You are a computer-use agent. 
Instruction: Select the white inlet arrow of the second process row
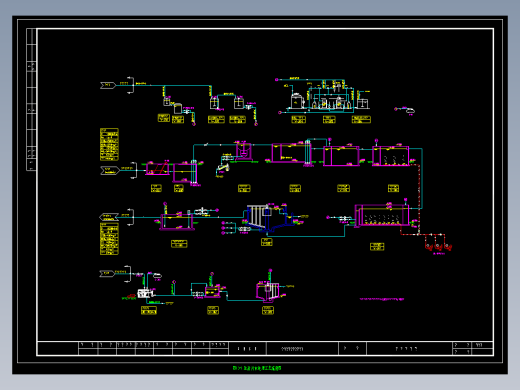coord(110,170)
